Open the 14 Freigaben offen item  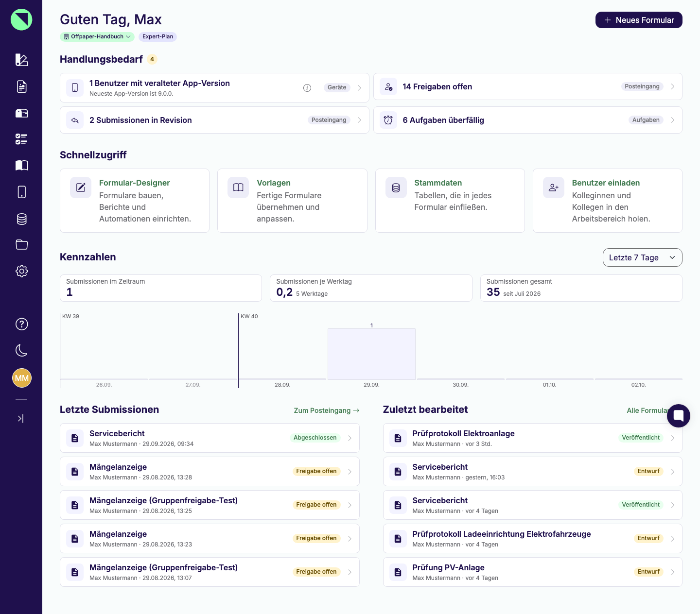(x=528, y=87)
